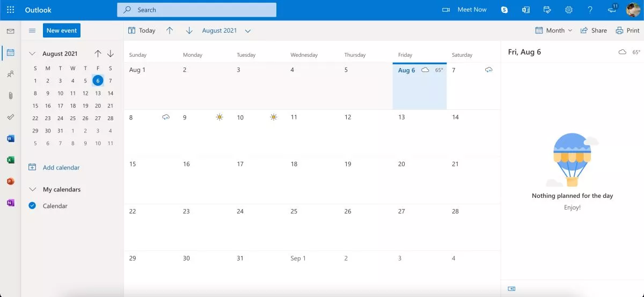The width and height of the screenshot is (644, 297).
Task: Click the mini calendar down arrow
Action: tap(111, 54)
